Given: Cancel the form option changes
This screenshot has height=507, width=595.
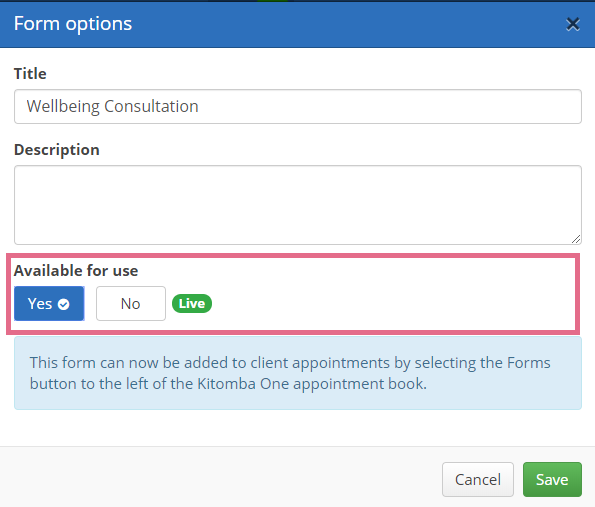Looking at the screenshot, I should 478,479.
